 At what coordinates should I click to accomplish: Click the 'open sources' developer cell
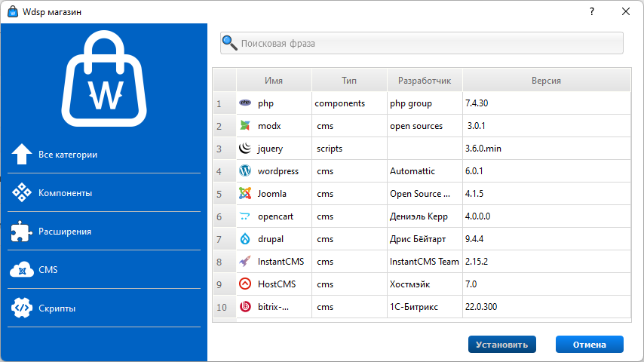pyautogui.click(x=425, y=126)
